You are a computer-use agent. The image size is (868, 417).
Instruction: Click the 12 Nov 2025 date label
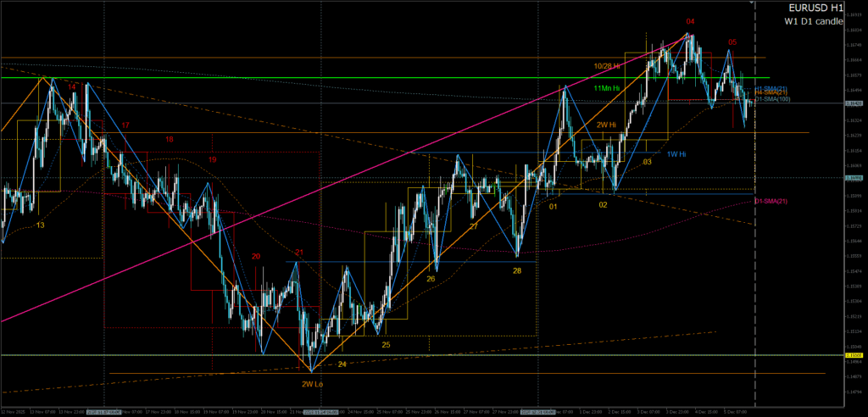coord(15,411)
